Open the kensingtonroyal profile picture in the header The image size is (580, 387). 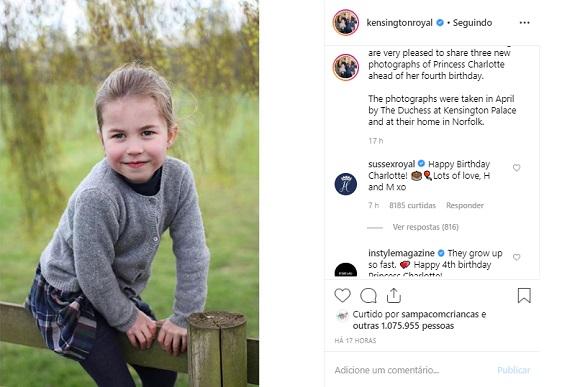tap(346, 23)
